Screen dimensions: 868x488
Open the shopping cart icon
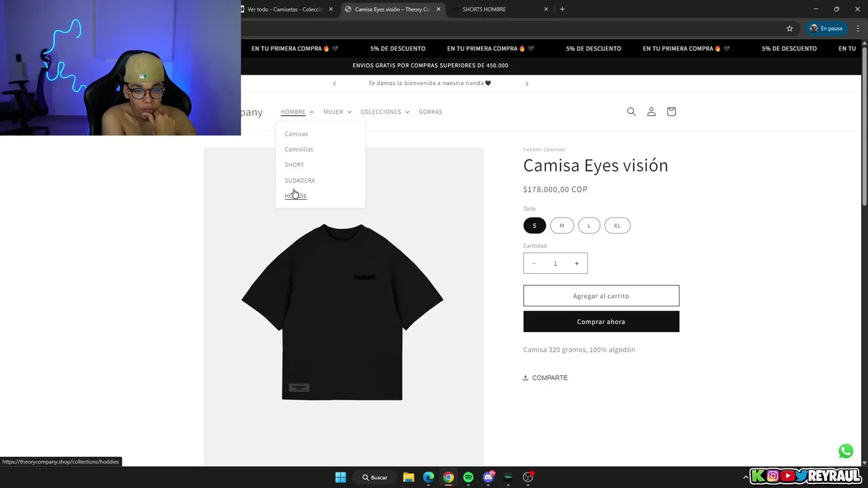pyautogui.click(x=671, y=112)
